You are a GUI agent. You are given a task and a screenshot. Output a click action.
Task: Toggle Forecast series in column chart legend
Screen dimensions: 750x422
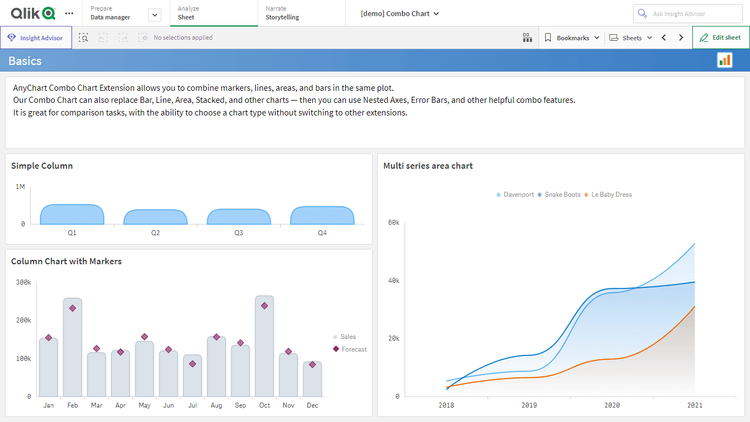tap(353, 349)
